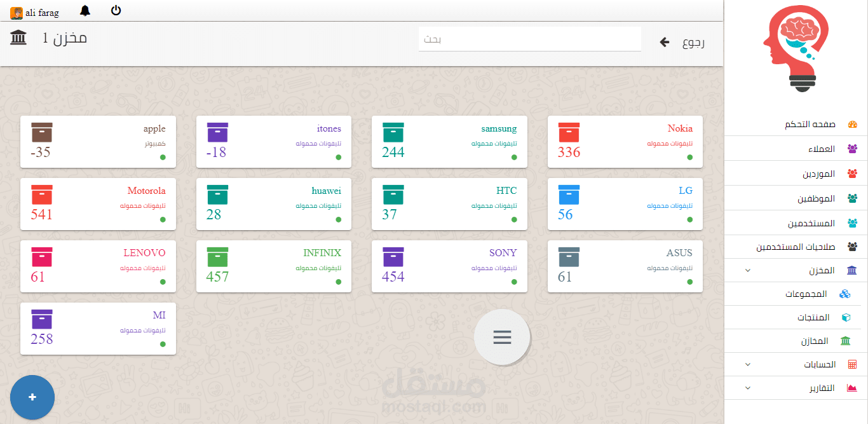Screen dimensions: 868x424
Task: Click the stock quantity 244 on samsung
Action: [393, 153]
